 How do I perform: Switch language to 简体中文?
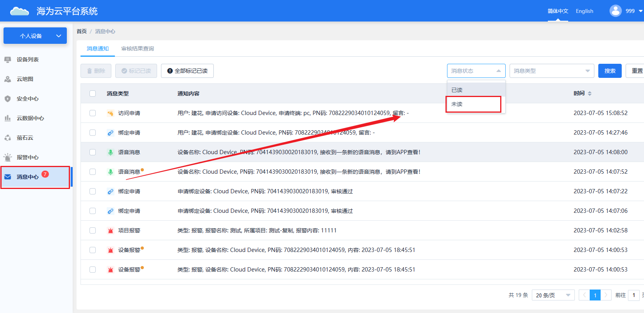point(558,11)
